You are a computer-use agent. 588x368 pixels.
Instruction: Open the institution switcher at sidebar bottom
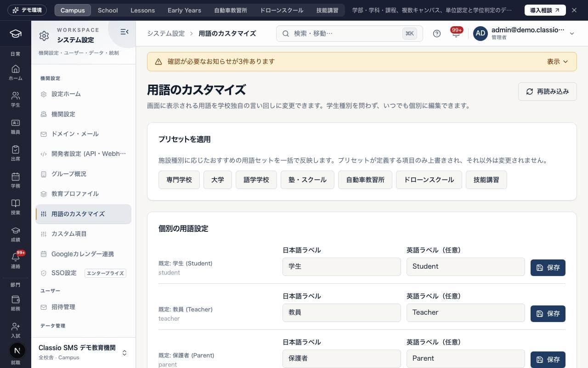click(x=83, y=352)
